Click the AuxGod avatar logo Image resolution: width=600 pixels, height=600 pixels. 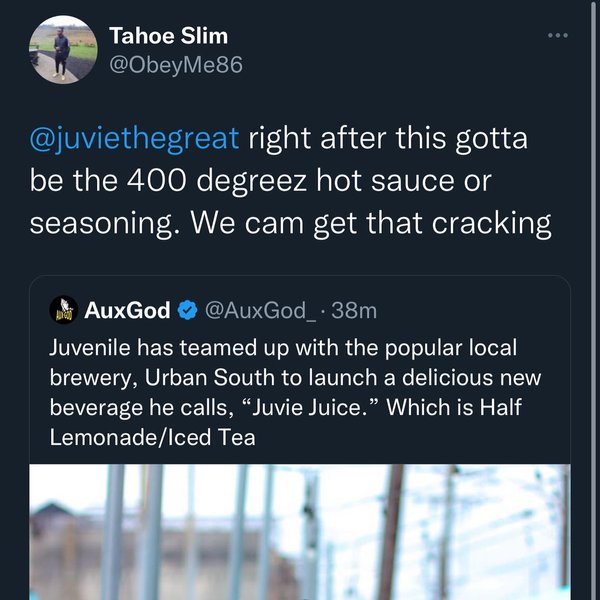tap(65, 310)
